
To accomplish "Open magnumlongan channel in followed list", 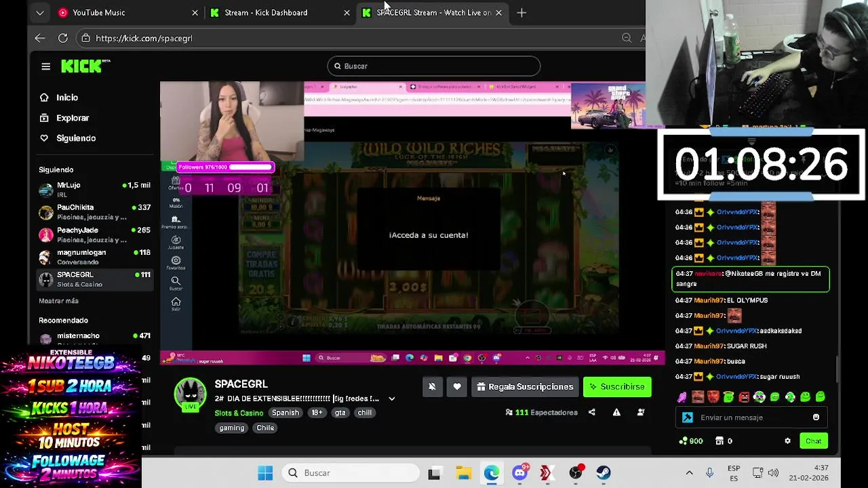I will pos(94,257).
